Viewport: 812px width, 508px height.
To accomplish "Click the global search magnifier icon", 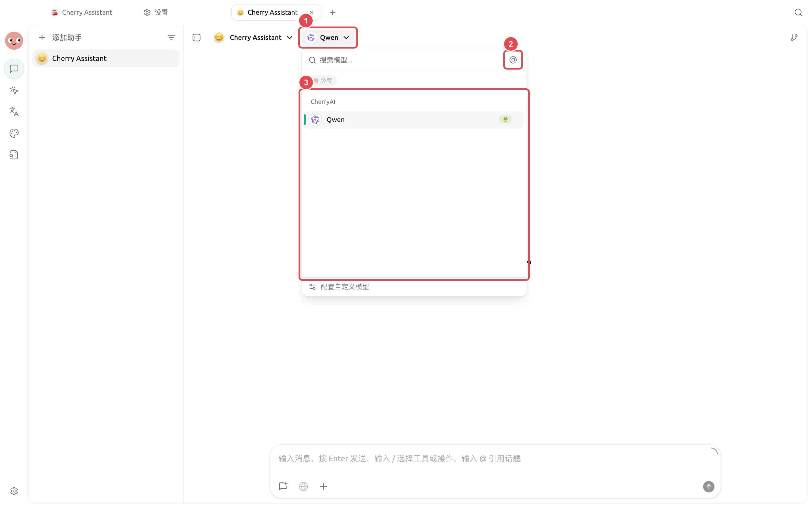I will pos(798,12).
